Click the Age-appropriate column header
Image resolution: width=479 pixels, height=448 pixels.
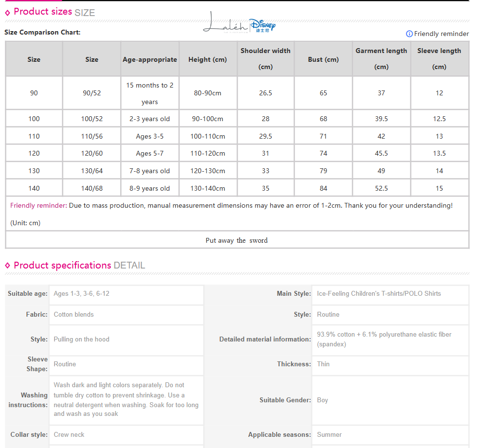[150, 59]
